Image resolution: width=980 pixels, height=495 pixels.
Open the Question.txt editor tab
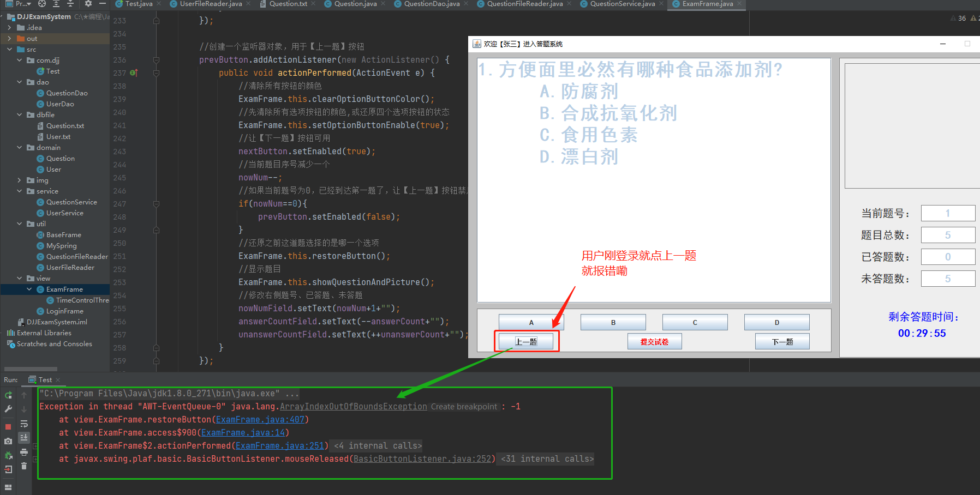pyautogui.click(x=288, y=4)
